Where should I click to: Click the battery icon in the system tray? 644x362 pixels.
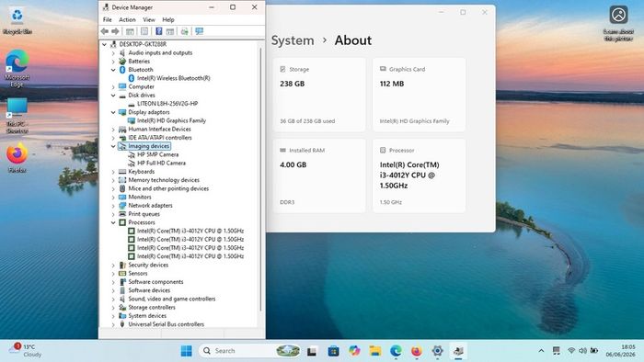coord(594,351)
